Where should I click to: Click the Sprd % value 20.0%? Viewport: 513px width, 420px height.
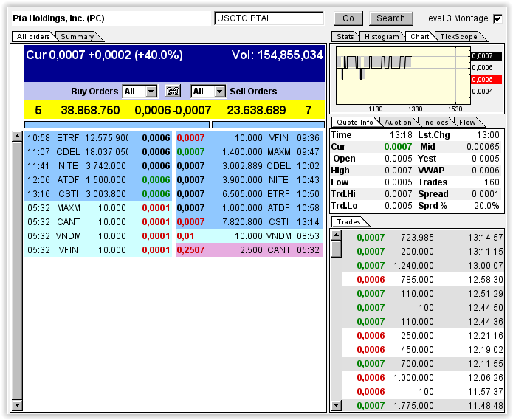pos(486,206)
